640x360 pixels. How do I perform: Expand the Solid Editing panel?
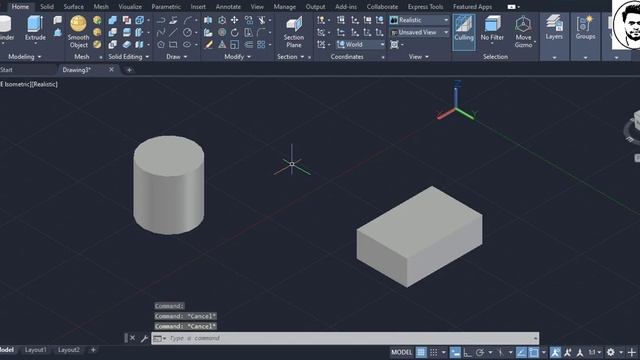(129, 57)
